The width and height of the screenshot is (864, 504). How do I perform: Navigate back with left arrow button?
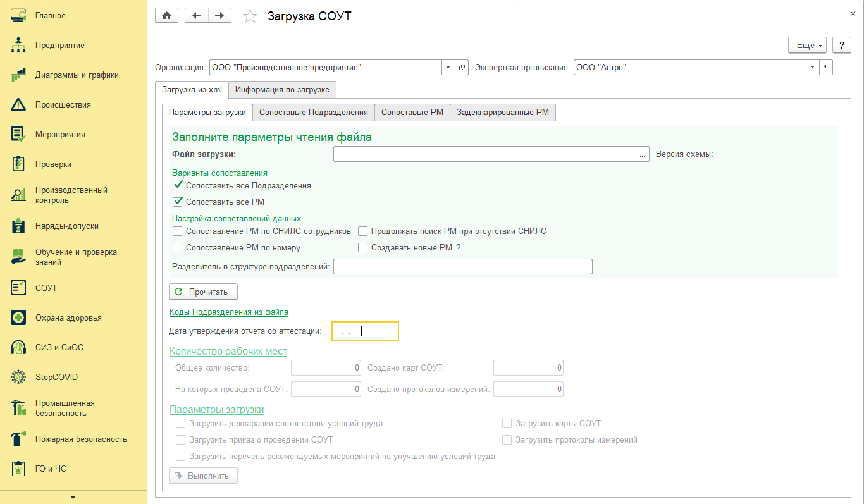pos(197,16)
